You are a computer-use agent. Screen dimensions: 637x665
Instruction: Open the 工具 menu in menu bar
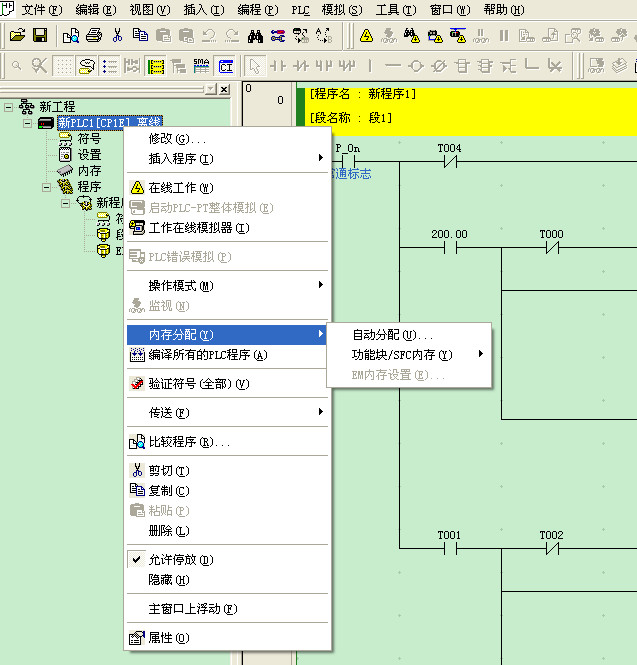[395, 9]
